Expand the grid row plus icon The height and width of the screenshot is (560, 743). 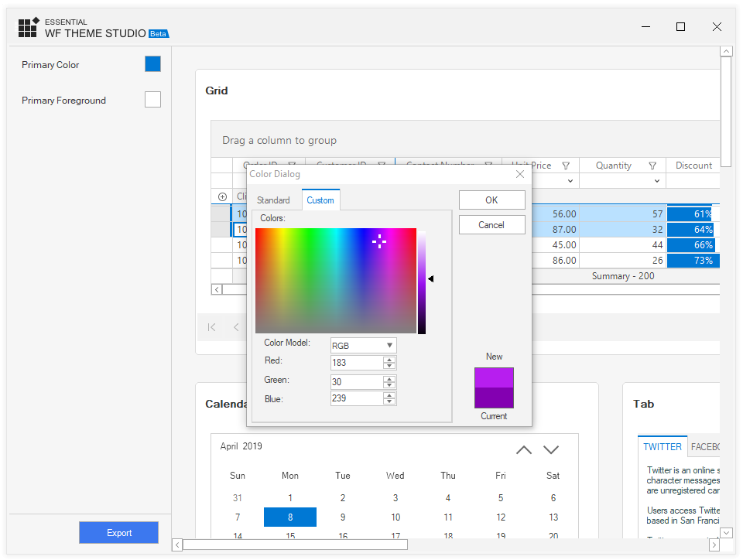coord(222,196)
